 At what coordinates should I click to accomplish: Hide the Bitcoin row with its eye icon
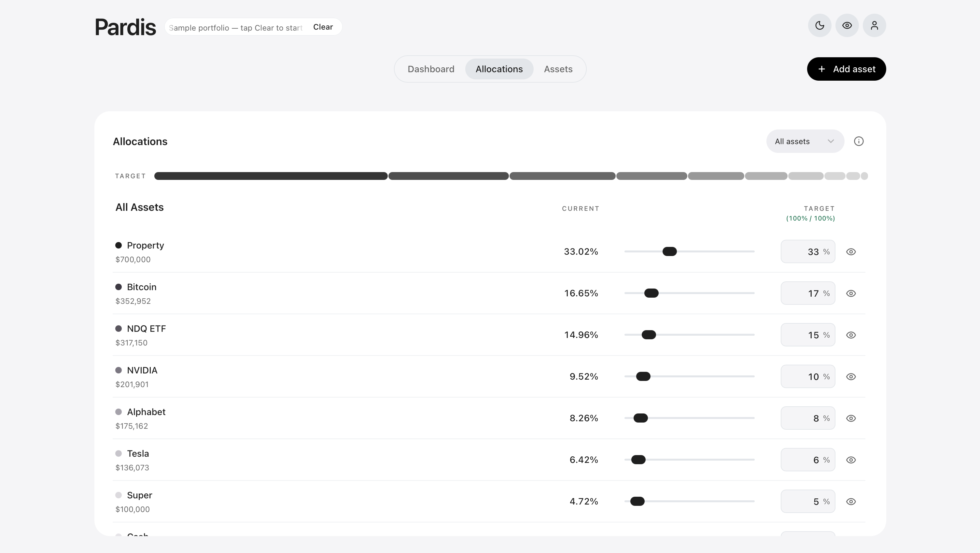click(x=851, y=293)
